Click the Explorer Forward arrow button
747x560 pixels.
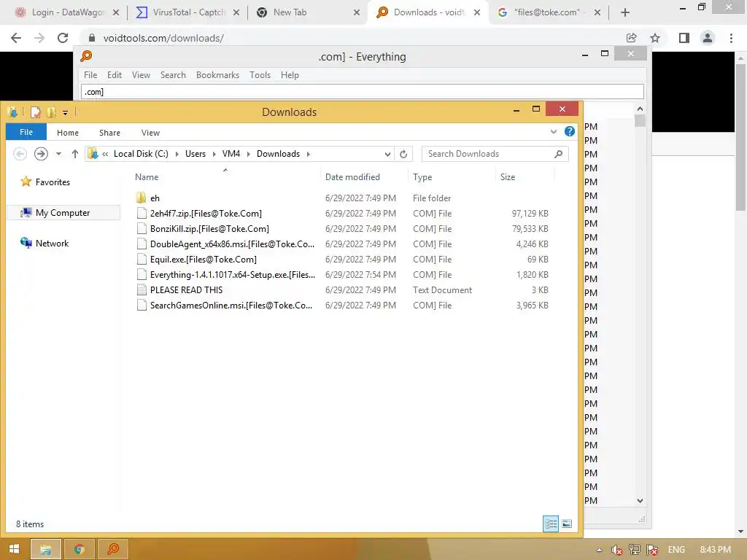click(x=41, y=154)
